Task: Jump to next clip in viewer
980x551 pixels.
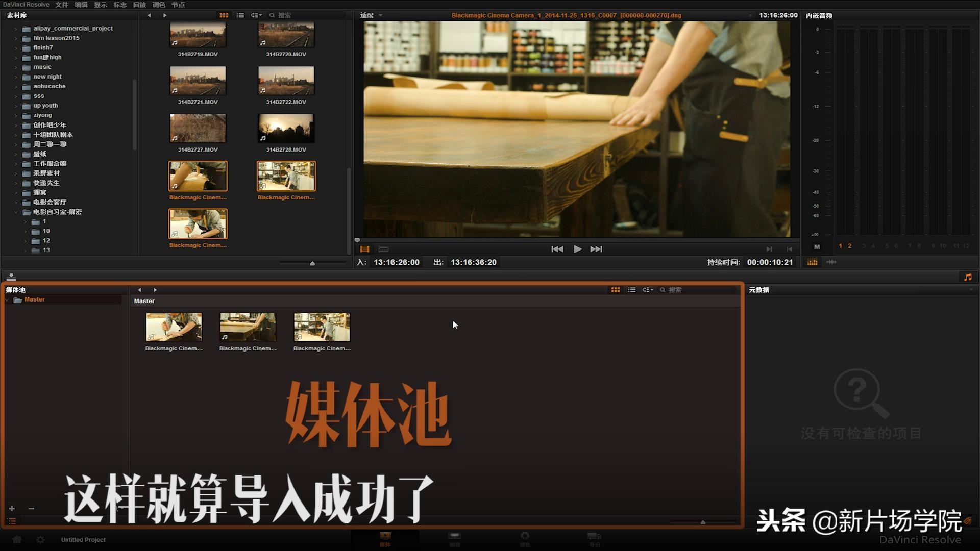Action: 596,249
